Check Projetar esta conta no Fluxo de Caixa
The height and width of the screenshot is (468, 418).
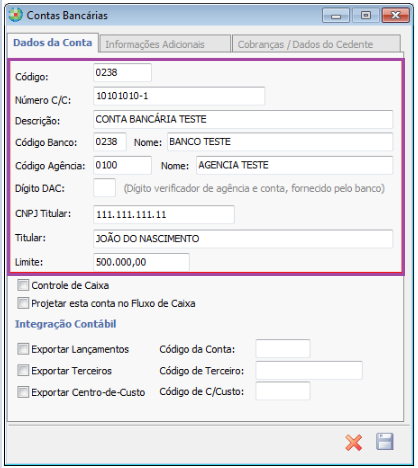23,303
